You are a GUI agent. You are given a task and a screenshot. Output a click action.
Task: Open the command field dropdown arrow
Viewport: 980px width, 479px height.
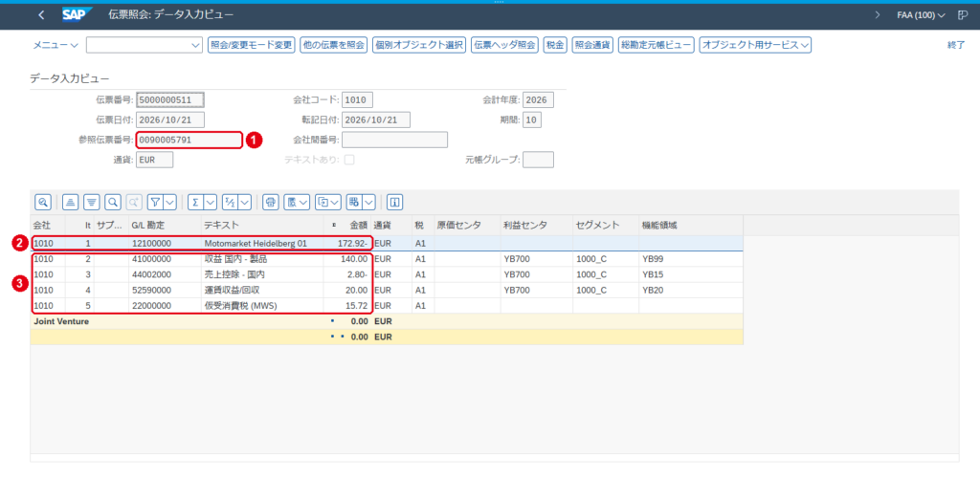coord(193,45)
